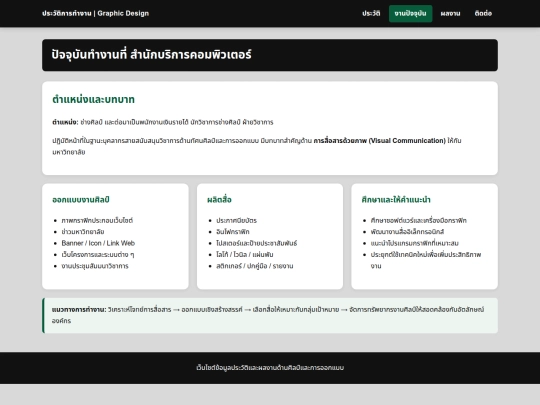Click the ตำแหน่งและบทบาท section heading
This screenshot has width=540, height=405.
tap(93, 99)
